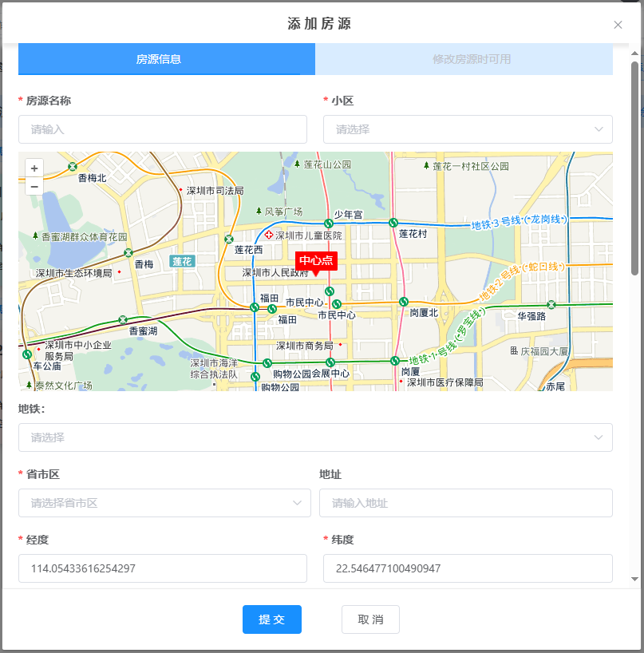
Task: Open the 省市区 cascading selector
Action: 164,503
